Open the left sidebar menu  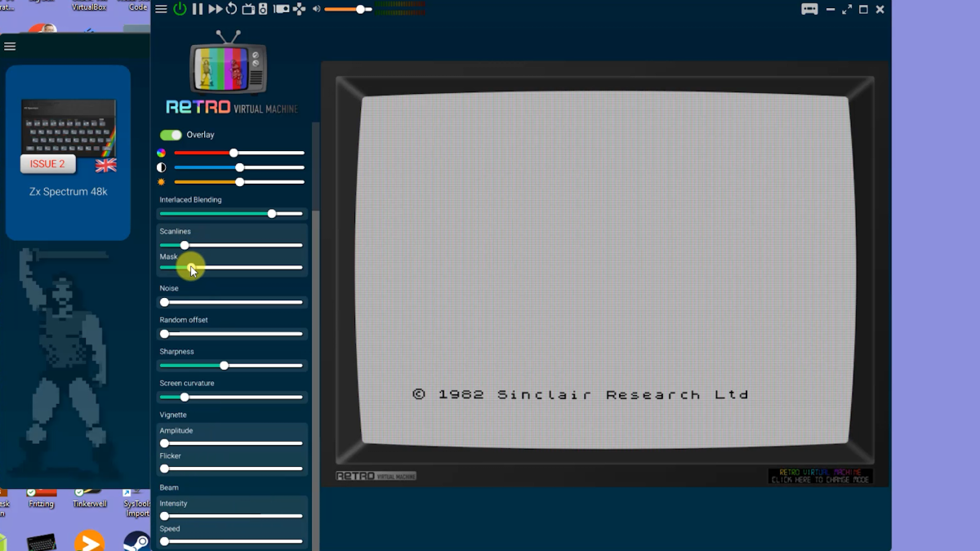(x=10, y=46)
